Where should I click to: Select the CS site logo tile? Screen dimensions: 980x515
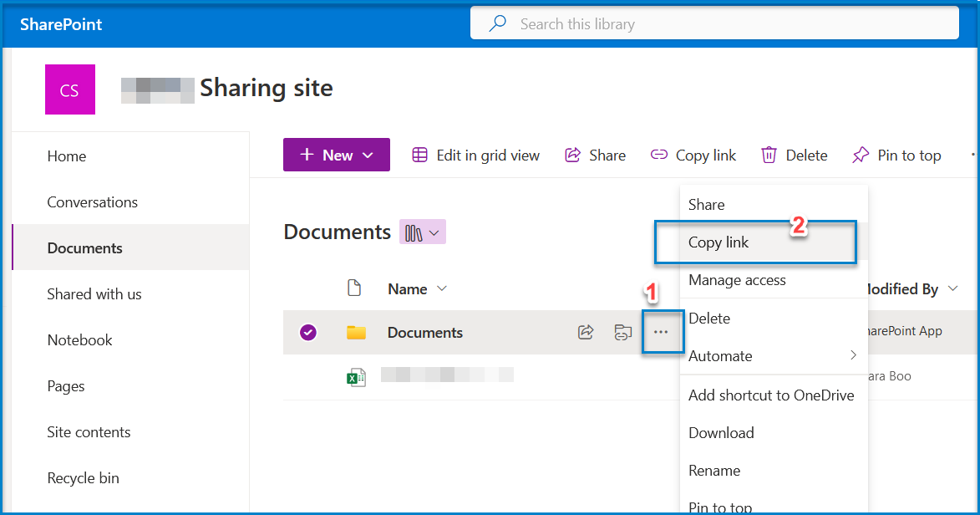pyautogui.click(x=69, y=89)
